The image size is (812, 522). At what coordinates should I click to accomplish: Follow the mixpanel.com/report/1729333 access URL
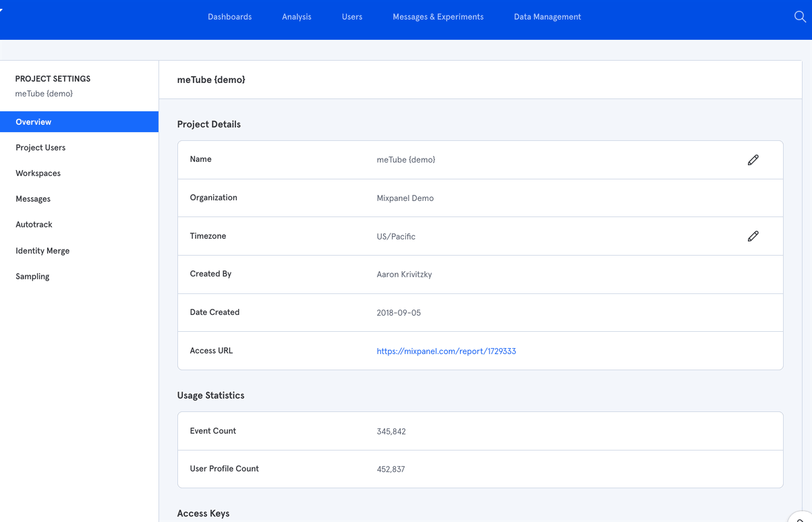(x=446, y=351)
